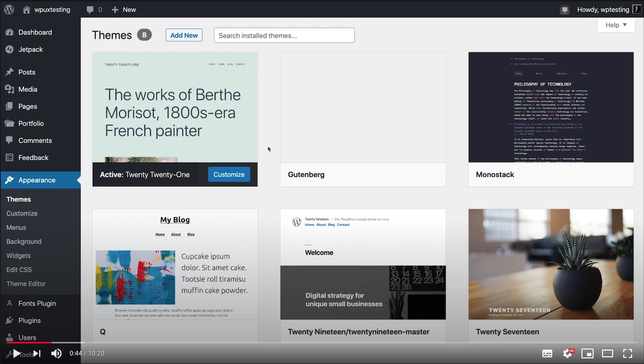
Task: Click the Fonts Plugin icon
Action: [x=9, y=303]
